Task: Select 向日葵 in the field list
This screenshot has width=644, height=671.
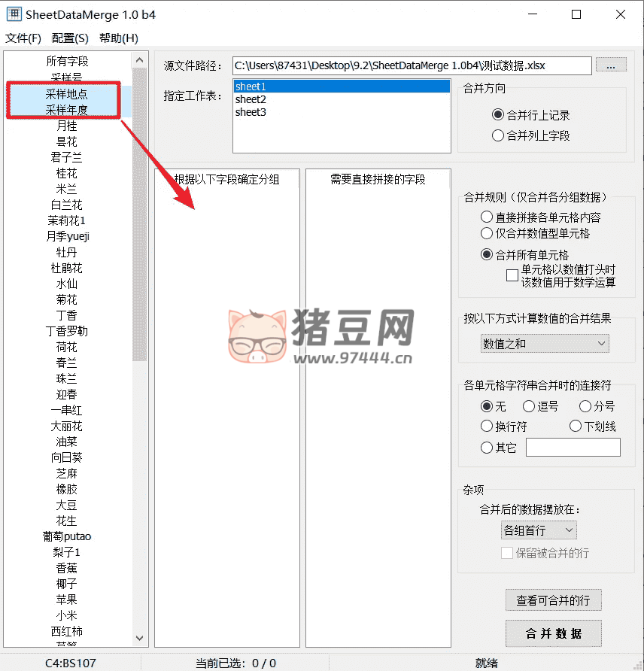Action: point(67,457)
